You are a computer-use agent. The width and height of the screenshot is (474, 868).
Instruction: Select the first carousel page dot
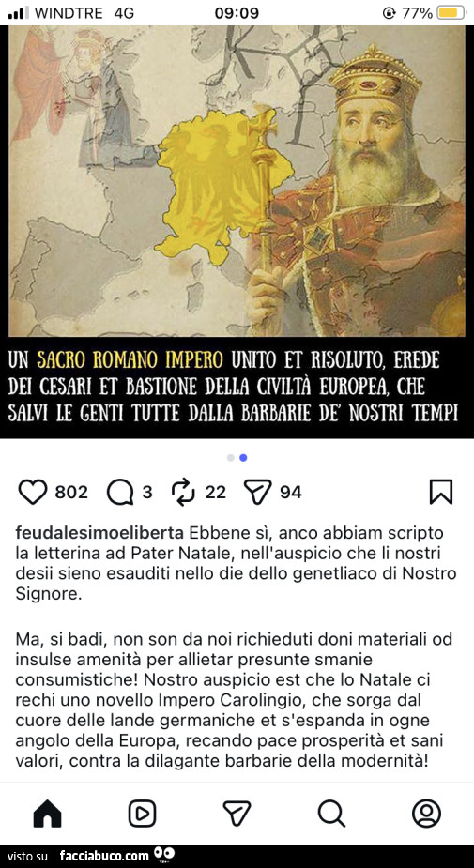pos(230,458)
